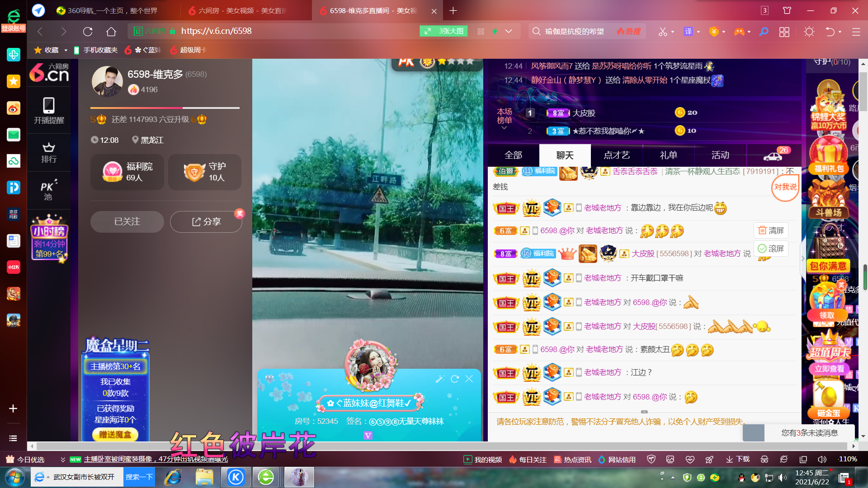The height and width of the screenshot is (488, 868).
Task: Open 斗兽场 game icon
Action: coord(829,200)
